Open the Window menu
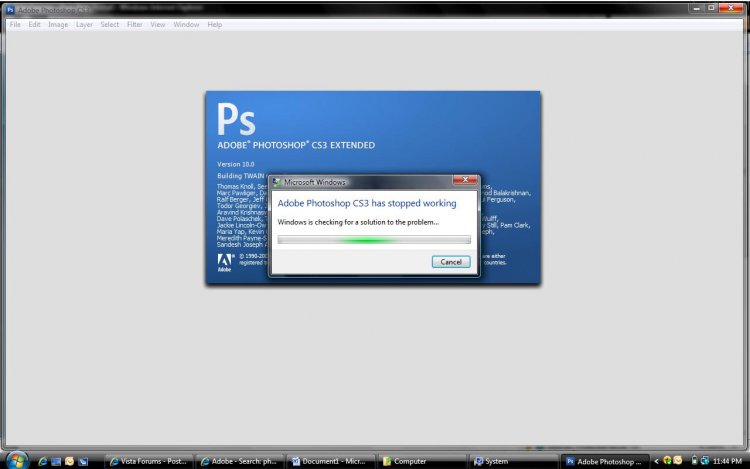 pyautogui.click(x=186, y=24)
